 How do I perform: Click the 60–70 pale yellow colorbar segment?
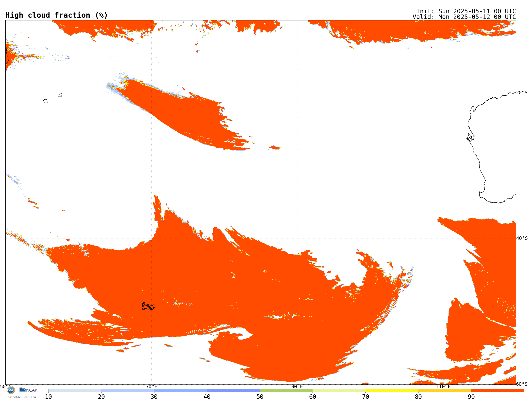tap(339, 391)
